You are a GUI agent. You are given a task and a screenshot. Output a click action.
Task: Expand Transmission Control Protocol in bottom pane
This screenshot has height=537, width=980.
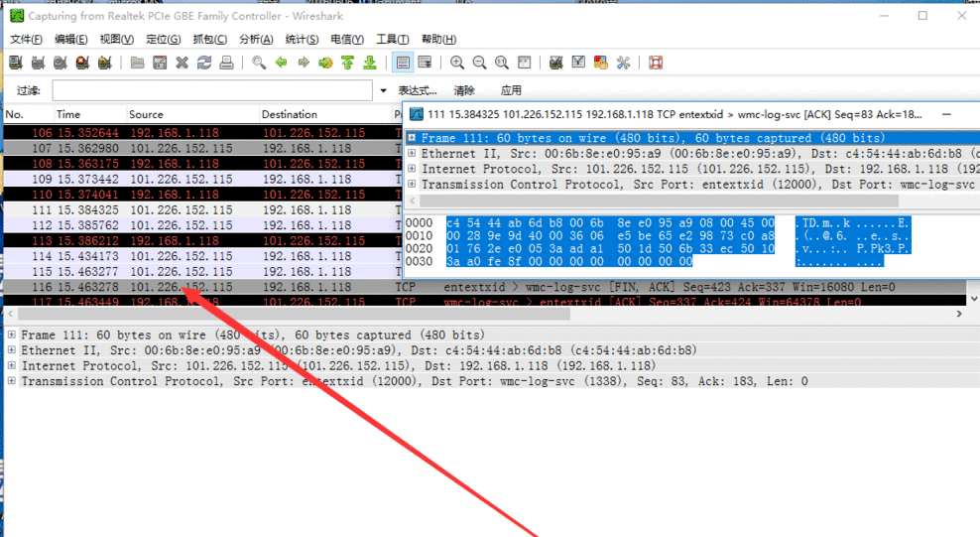click(11, 381)
